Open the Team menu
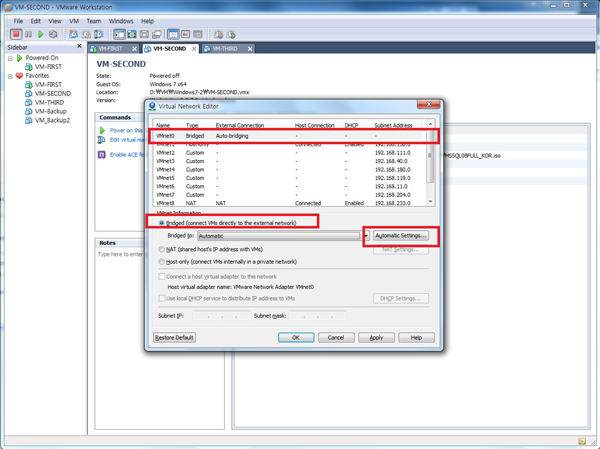The image size is (600, 449). point(94,21)
